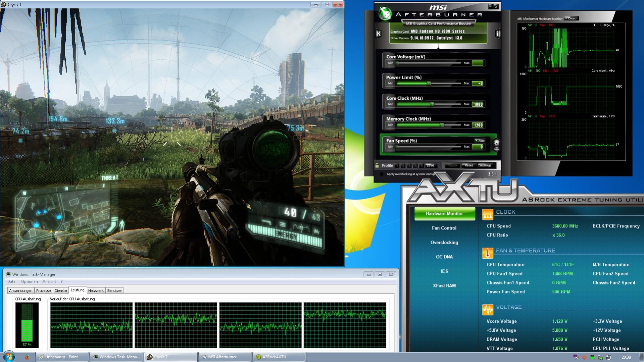This screenshot has height=362, width=644.
Task: Enable Apply overclocking at system startup
Action: coord(381,174)
